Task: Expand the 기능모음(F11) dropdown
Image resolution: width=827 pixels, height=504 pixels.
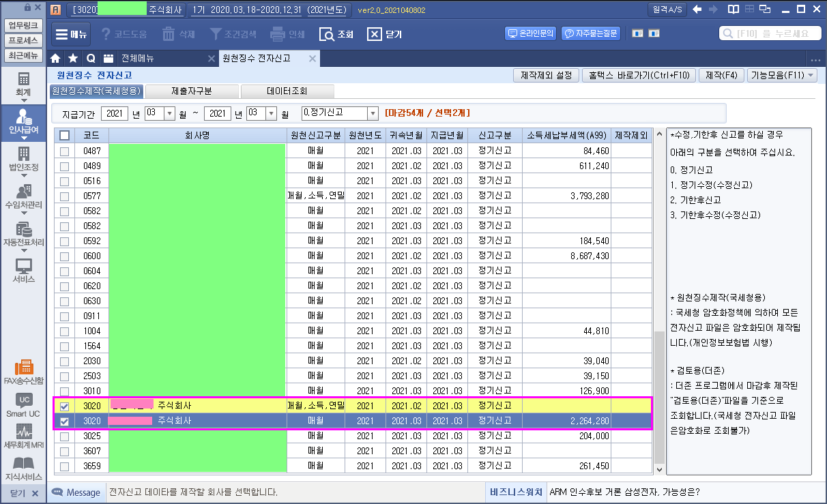Action: tap(782, 75)
